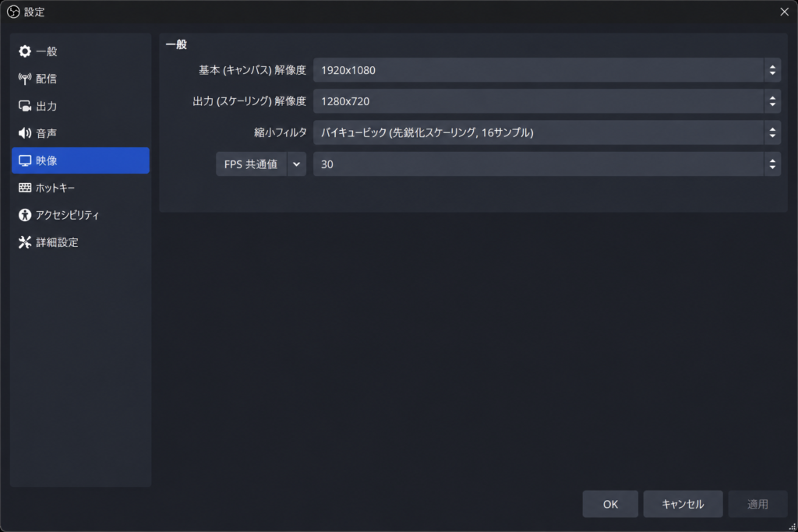This screenshot has width=798, height=532.
Task: Click the 映像 monitor icon
Action: tap(24, 160)
